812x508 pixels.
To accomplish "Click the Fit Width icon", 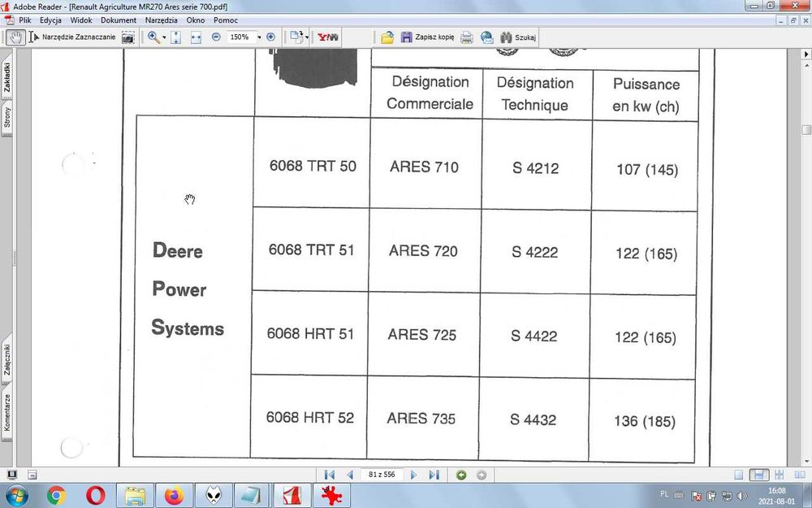I will (196, 37).
